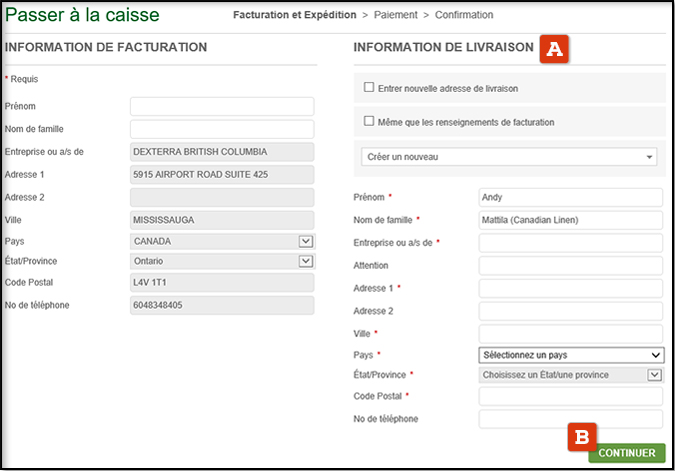Check 'Entrer nouvelle adresse de livraison' box

point(370,88)
